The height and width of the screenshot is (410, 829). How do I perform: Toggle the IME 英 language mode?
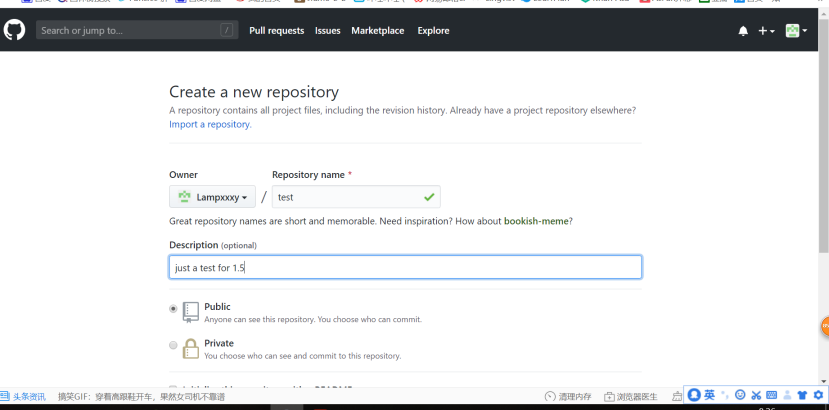(709, 395)
